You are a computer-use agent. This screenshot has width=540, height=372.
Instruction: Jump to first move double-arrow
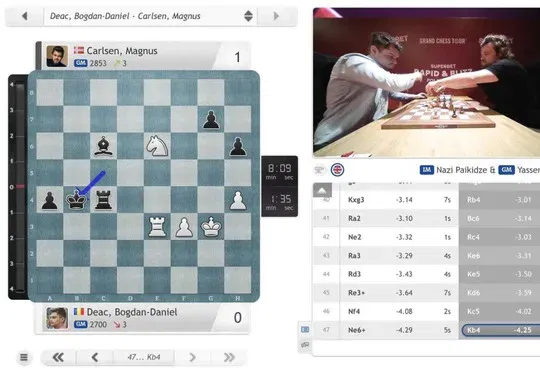click(58, 357)
